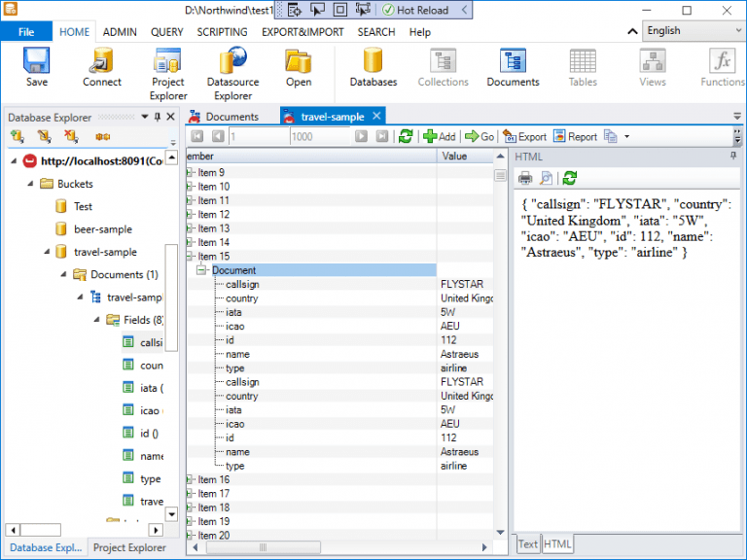Open the QUERY ribbon tab
The width and height of the screenshot is (747, 560).
[x=166, y=32]
